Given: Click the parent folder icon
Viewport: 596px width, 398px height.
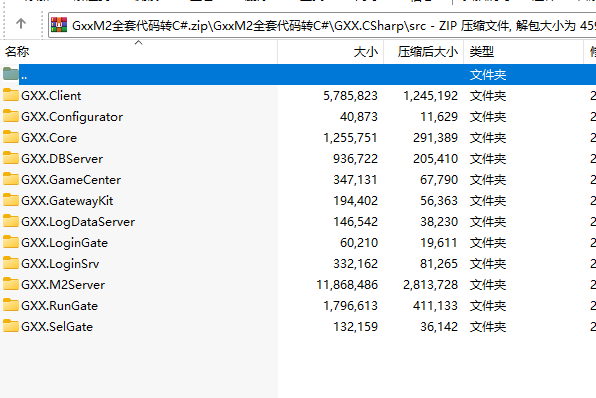Looking at the screenshot, I should (x=11, y=74).
